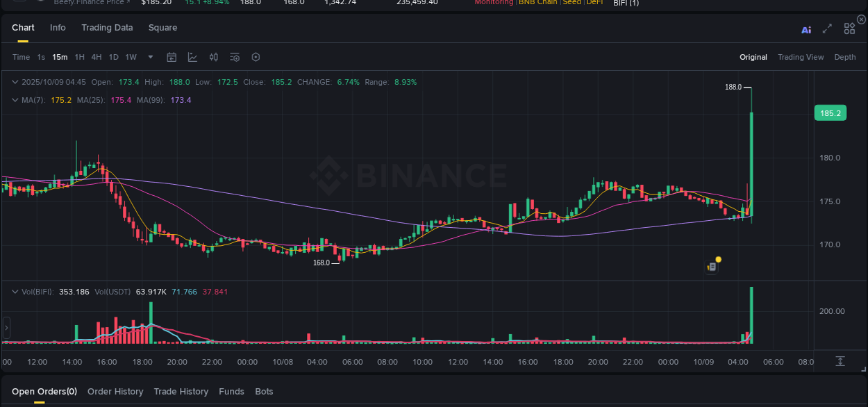The height and width of the screenshot is (407, 868).
Task: Open the extra time interval dropdown arrow
Action: [x=150, y=57]
